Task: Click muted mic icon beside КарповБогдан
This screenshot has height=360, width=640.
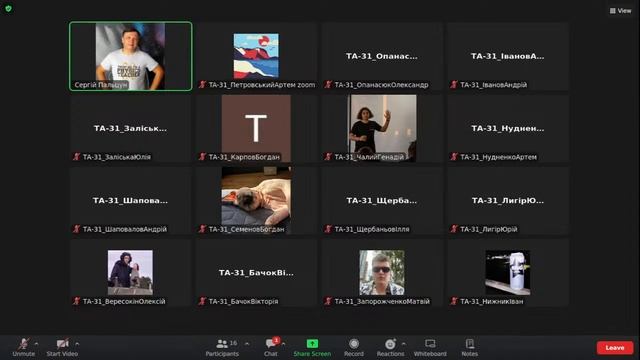Action: click(202, 157)
